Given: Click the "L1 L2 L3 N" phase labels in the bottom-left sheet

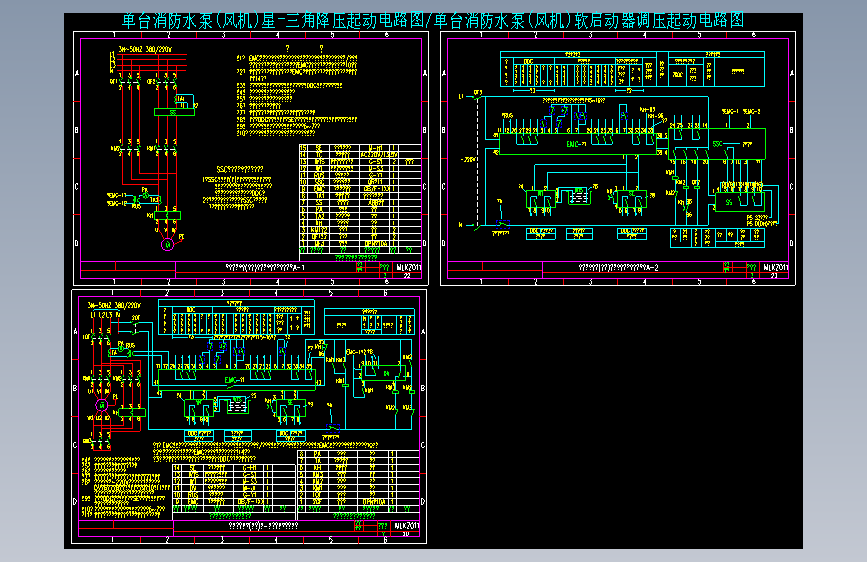Looking at the screenshot, I should 105,315.
